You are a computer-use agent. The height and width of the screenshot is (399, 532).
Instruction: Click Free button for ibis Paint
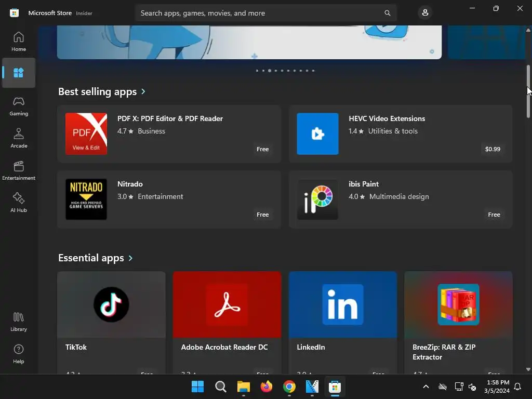494,215
